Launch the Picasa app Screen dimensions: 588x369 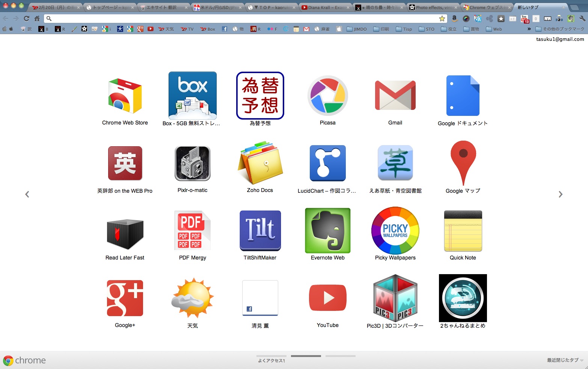coord(328,96)
